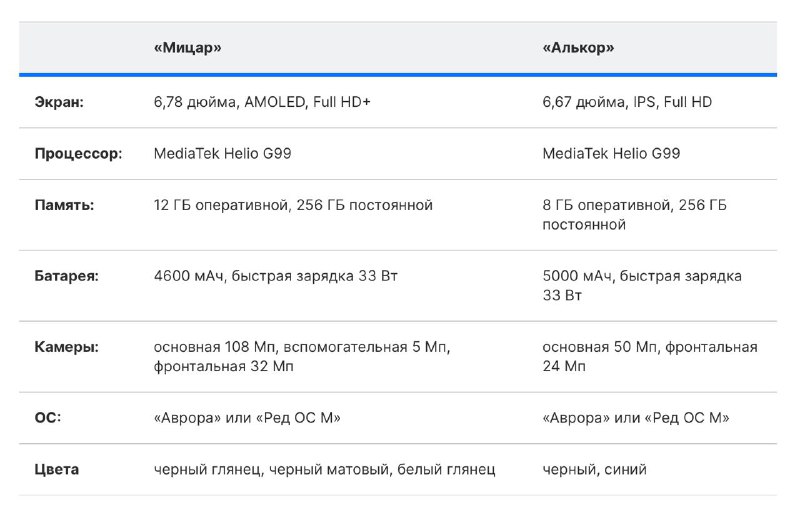Select the Камеры row label
Screen dimensions: 800x520
66,347
